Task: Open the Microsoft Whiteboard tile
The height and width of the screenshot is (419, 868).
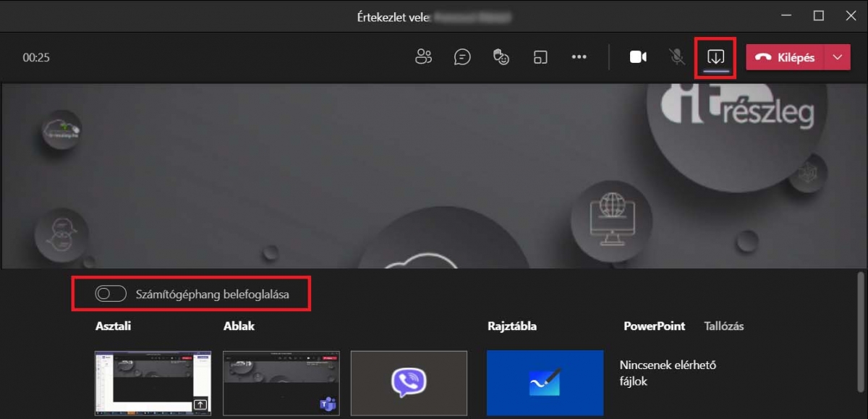Action: click(545, 384)
